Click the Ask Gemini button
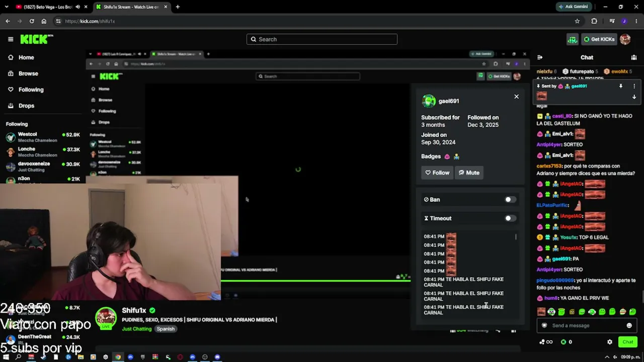 (574, 7)
